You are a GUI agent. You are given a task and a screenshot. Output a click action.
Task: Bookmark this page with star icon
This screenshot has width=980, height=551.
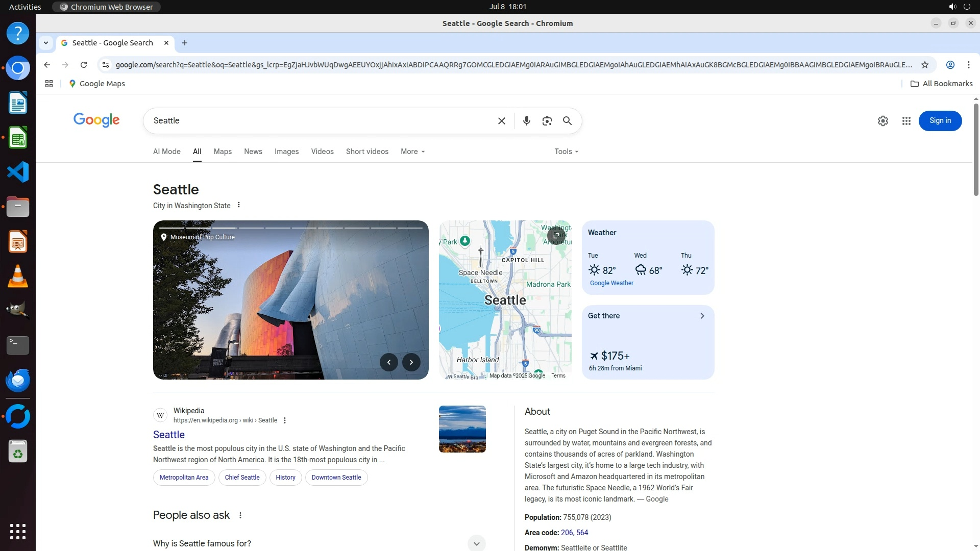tap(924, 65)
